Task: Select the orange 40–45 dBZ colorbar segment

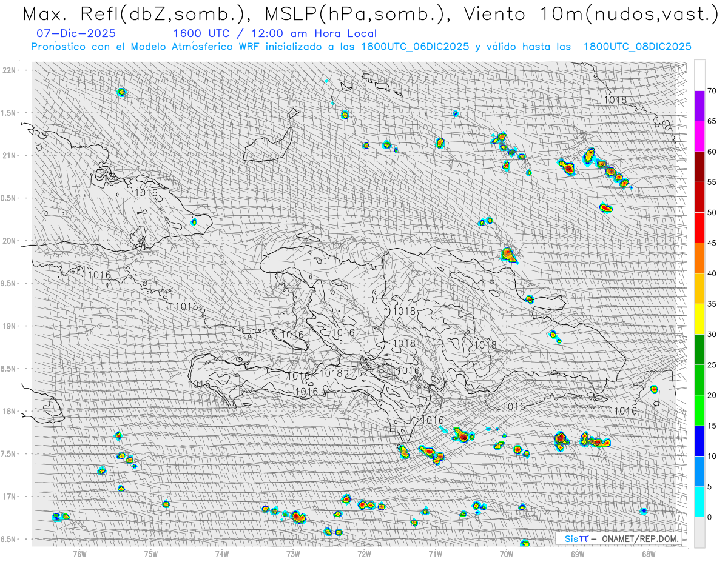Action: point(699,258)
